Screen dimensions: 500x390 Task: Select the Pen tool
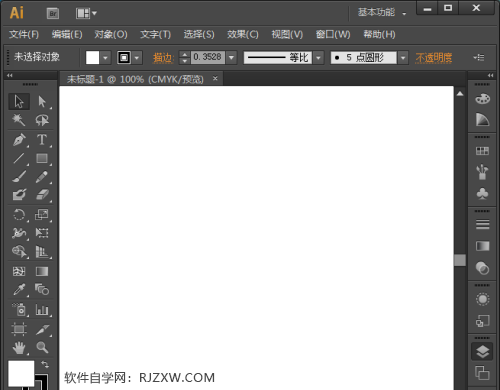point(19,140)
